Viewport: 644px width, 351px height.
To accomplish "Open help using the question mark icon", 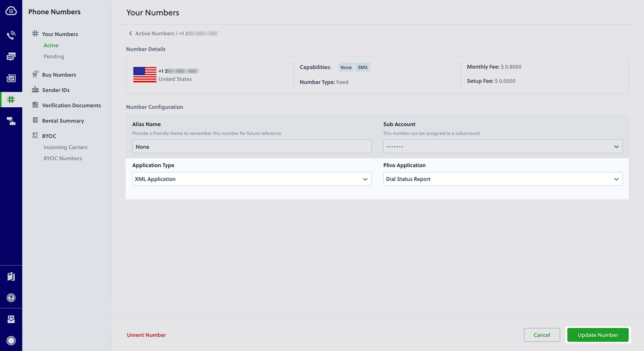I will [x=11, y=297].
